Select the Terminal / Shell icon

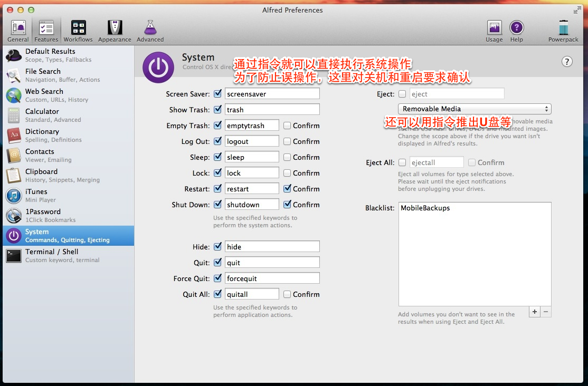(14, 256)
